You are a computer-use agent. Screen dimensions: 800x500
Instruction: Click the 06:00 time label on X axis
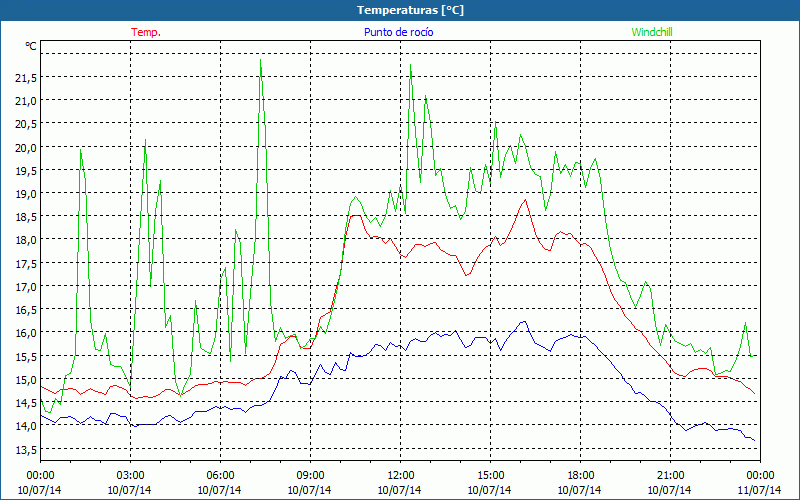[x=220, y=475]
